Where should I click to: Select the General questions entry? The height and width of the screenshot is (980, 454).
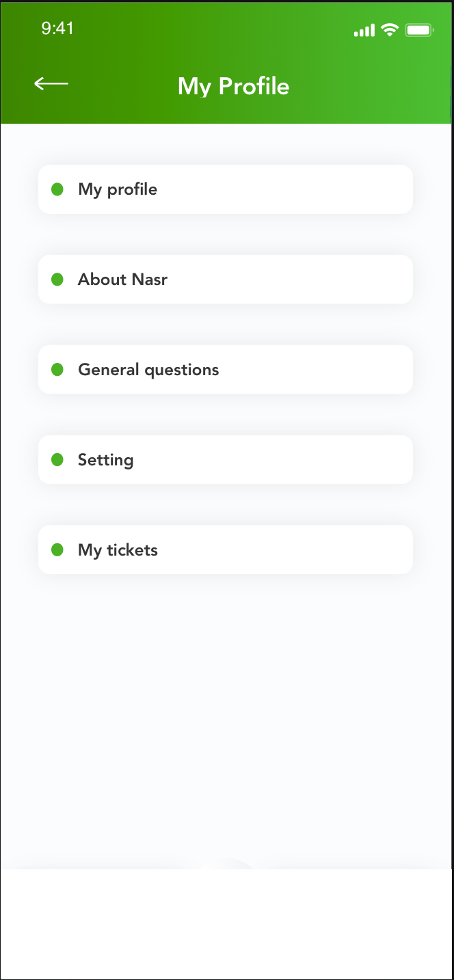click(226, 370)
